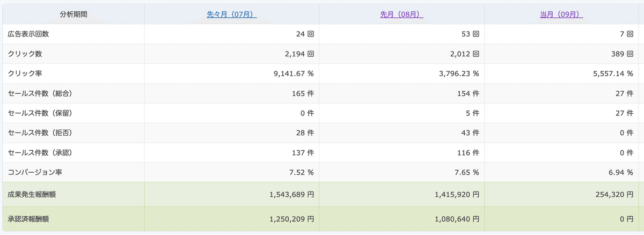Click the 9,141.67 % click rate cell
The width and height of the screenshot is (644, 235).
point(289,74)
